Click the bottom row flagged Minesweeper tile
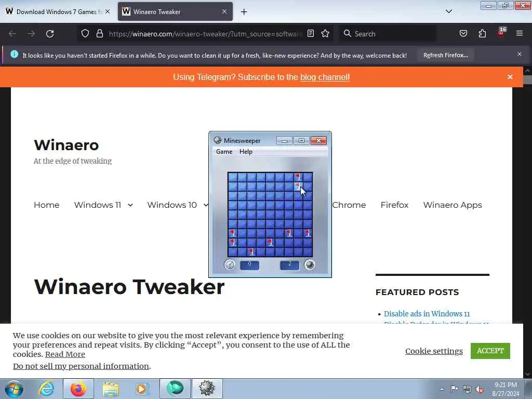The height and width of the screenshot is (399, 532). (x=251, y=252)
